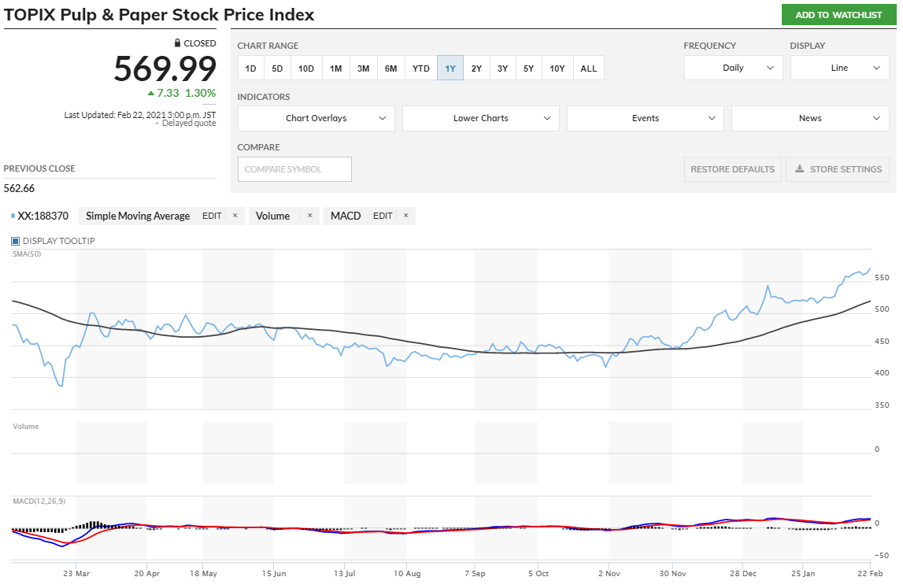Click the Restore Defaults button
This screenshot has height=588, width=903.
733,169
